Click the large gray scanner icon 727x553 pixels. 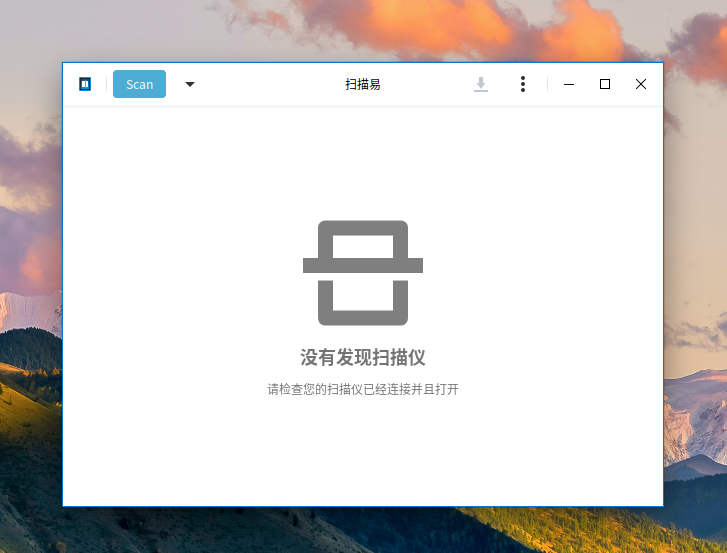tap(363, 273)
